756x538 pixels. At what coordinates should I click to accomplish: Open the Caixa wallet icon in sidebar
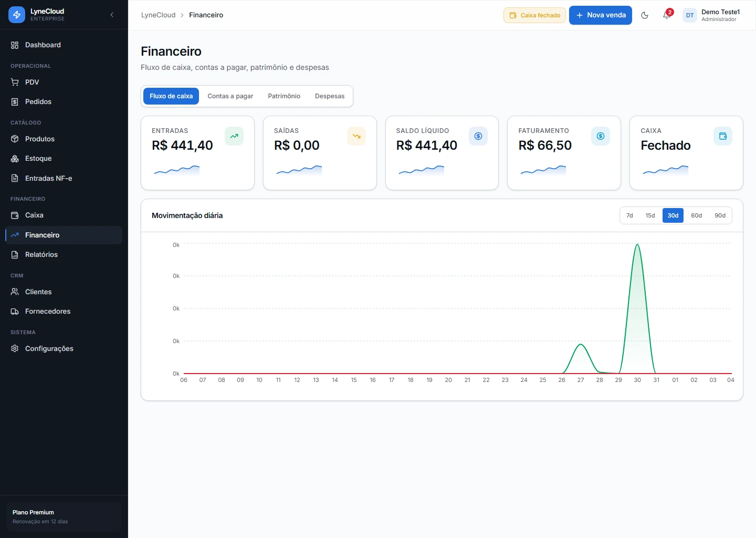tap(15, 215)
